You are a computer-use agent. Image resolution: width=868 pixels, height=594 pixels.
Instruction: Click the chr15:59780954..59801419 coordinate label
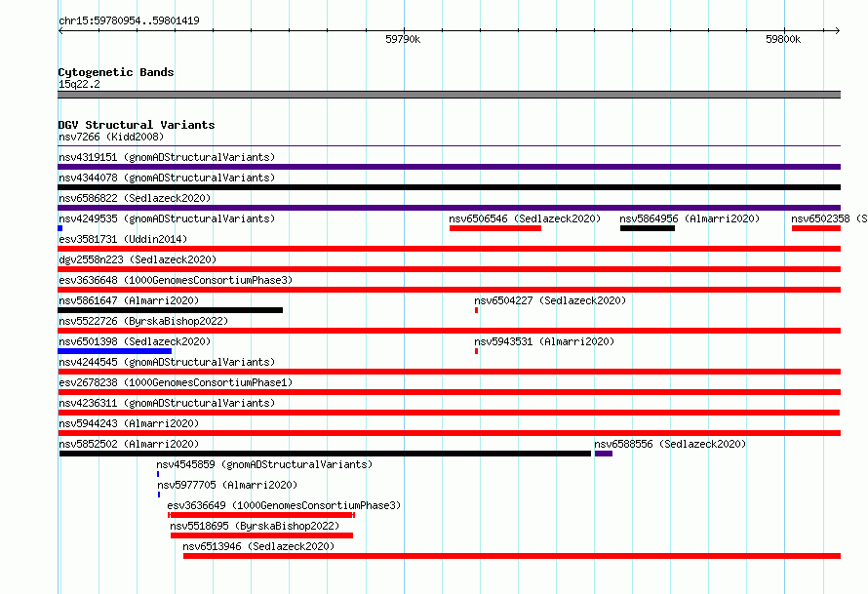pos(129,20)
